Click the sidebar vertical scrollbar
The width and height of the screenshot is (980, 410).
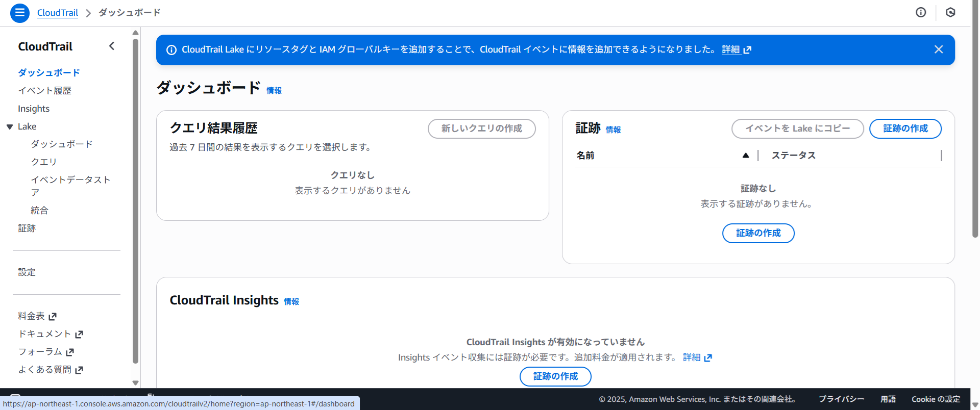click(135, 204)
